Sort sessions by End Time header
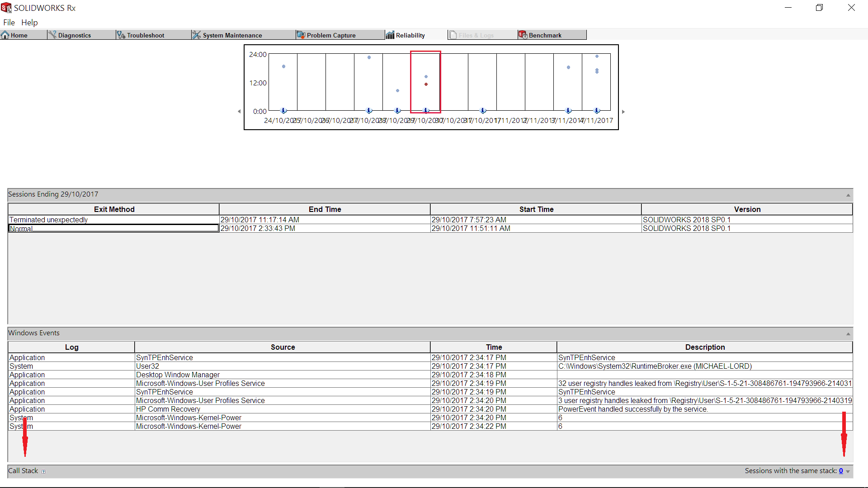 325,209
